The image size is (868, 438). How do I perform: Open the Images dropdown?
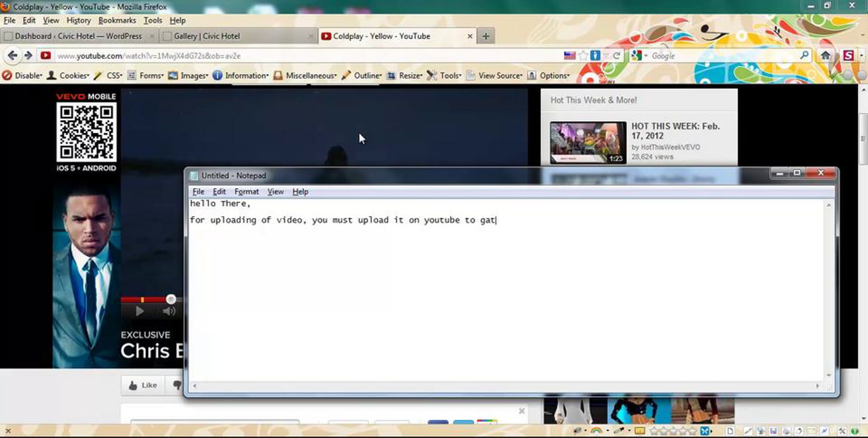click(188, 75)
